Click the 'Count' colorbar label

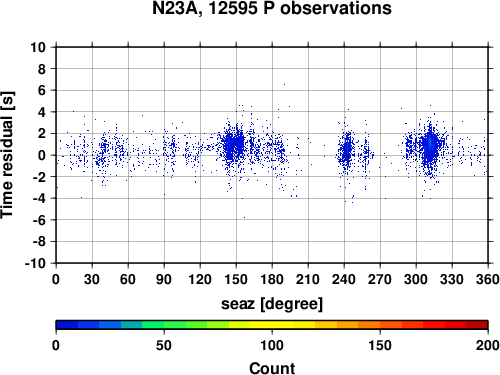pos(272,368)
